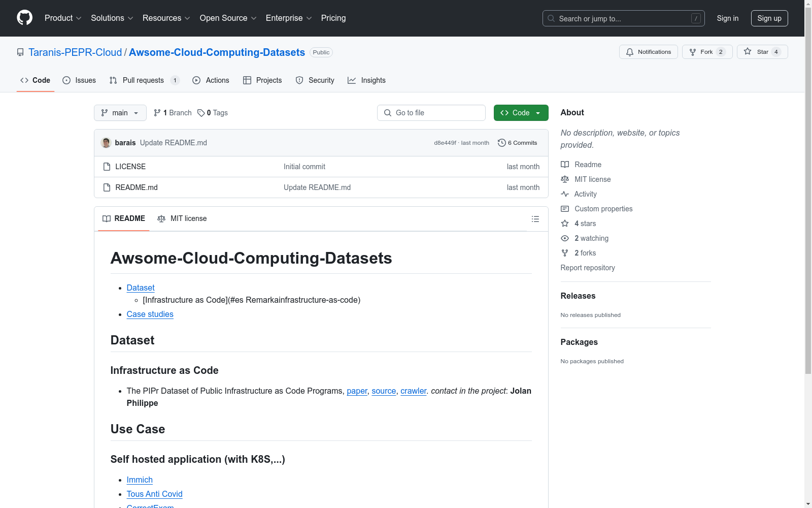Click Report repository
This screenshot has width=812, height=508.
(x=588, y=268)
